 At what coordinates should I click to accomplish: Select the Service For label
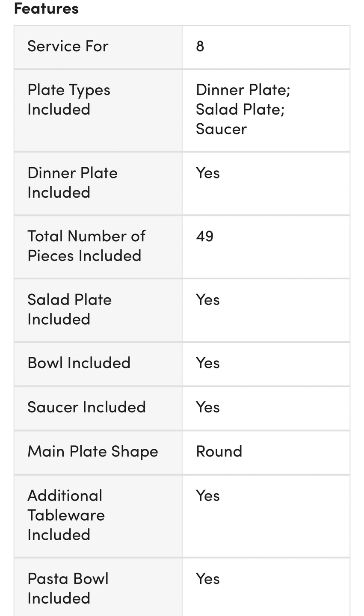(68, 46)
